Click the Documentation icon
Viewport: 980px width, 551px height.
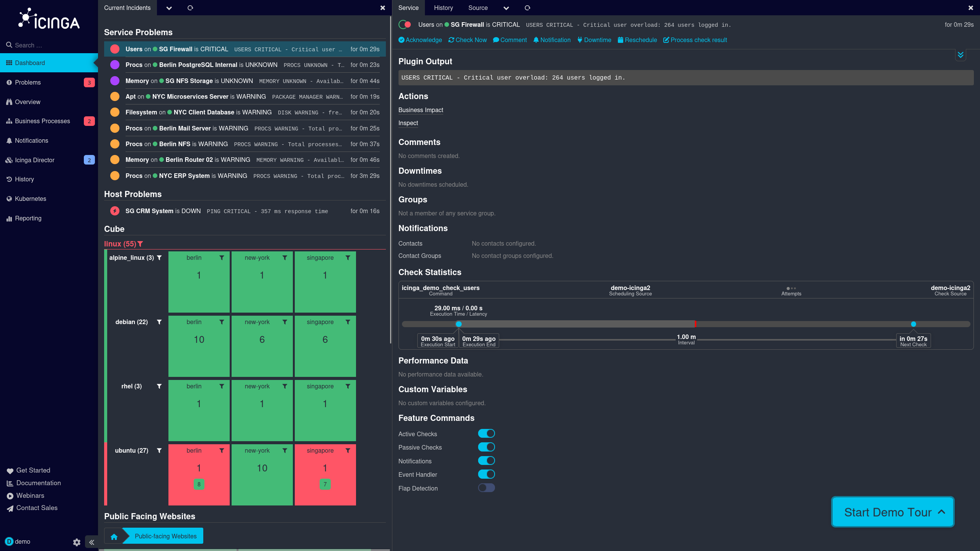pos(10,483)
